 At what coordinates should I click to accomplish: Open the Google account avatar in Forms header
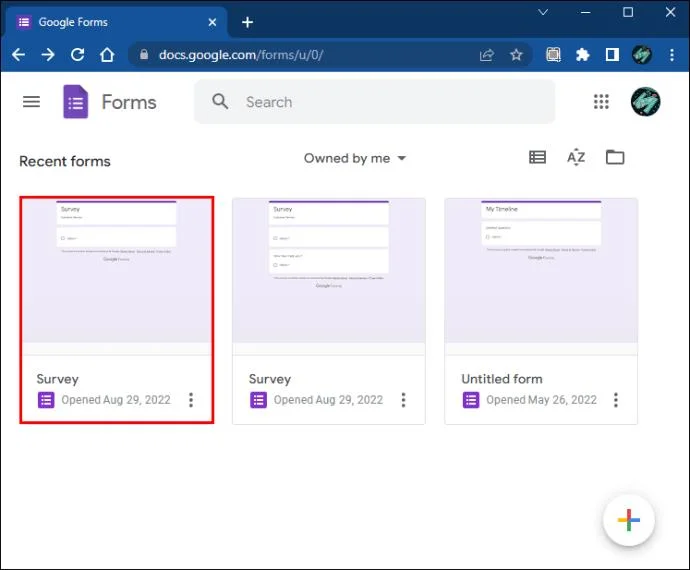645,102
